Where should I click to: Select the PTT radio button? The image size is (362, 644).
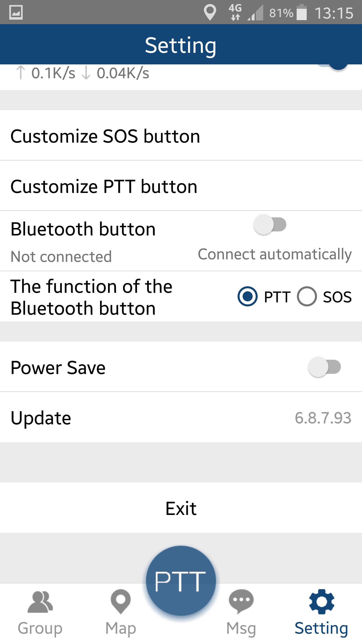coord(247,296)
